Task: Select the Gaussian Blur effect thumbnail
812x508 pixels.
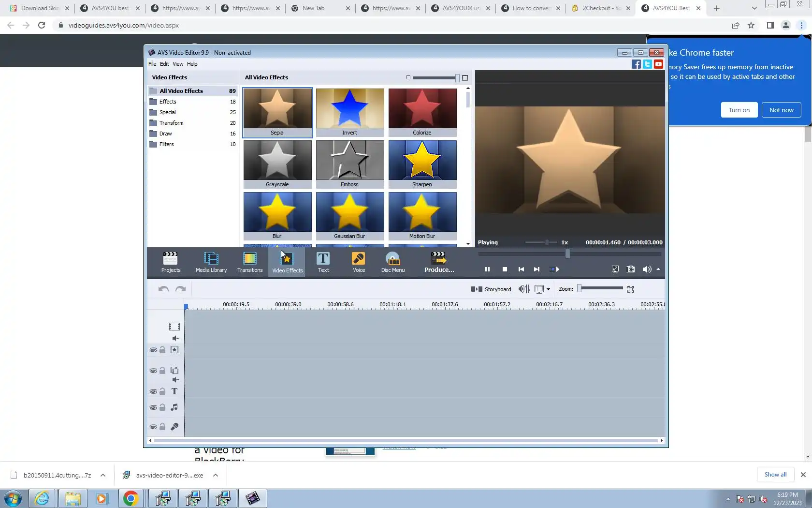Action: click(350, 216)
